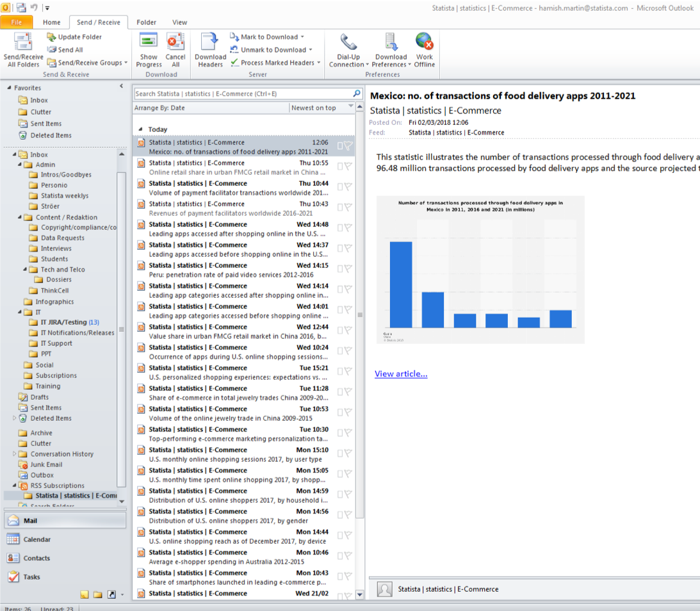The image size is (700, 611).
Task: Collapse the Today group
Action: (141, 129)
